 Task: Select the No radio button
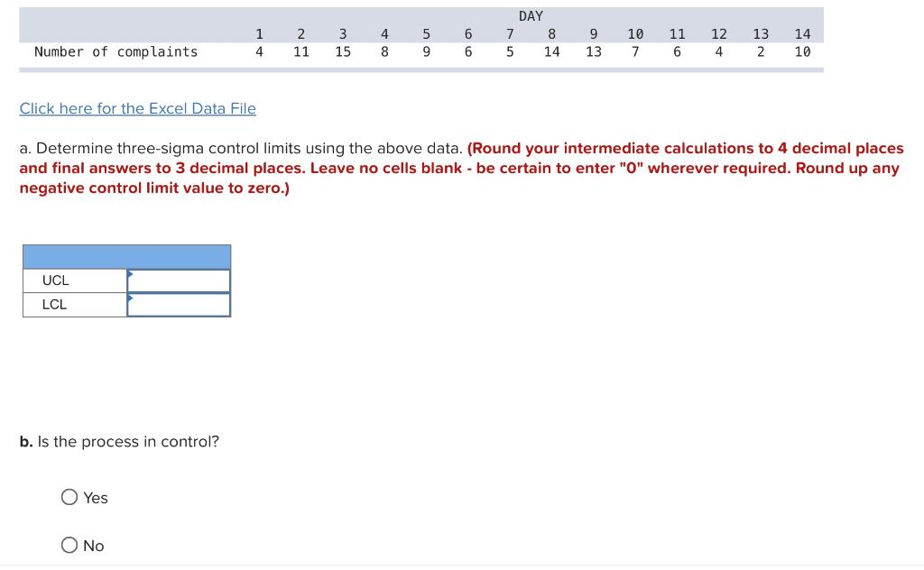click(69, 545)
